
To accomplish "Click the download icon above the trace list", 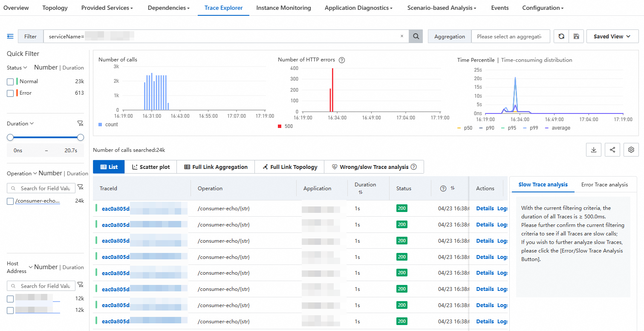I will (593, 150).
